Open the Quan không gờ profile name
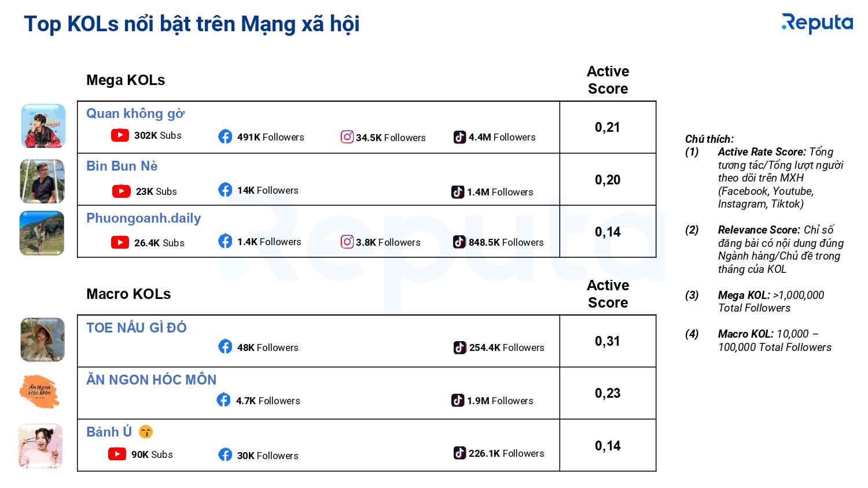 pyautogui.click(x=135, y=114)
